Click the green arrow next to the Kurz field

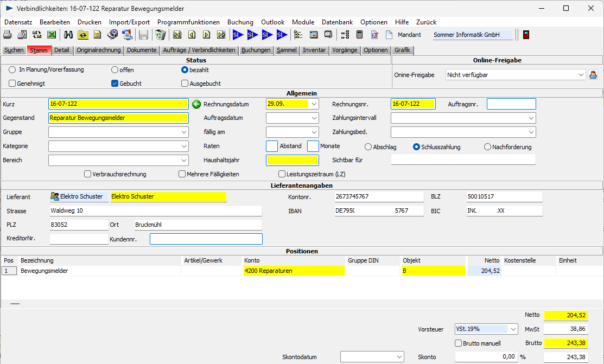point(196,104)
